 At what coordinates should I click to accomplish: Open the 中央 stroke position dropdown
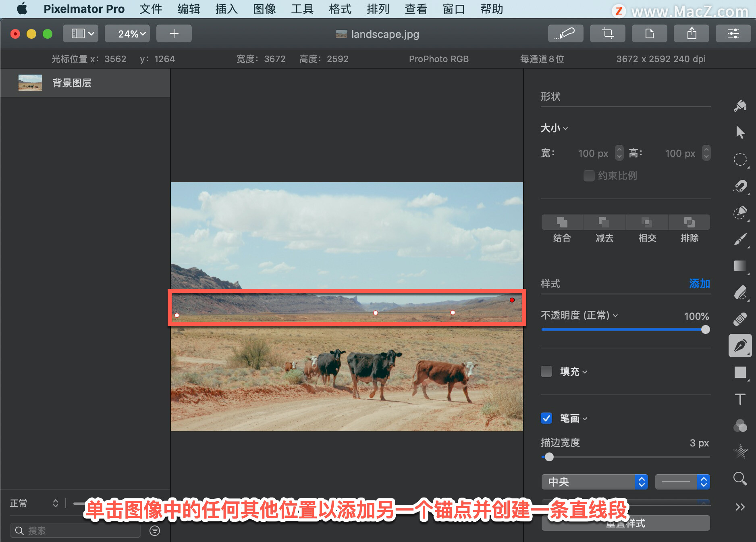[x=594, y=482]
